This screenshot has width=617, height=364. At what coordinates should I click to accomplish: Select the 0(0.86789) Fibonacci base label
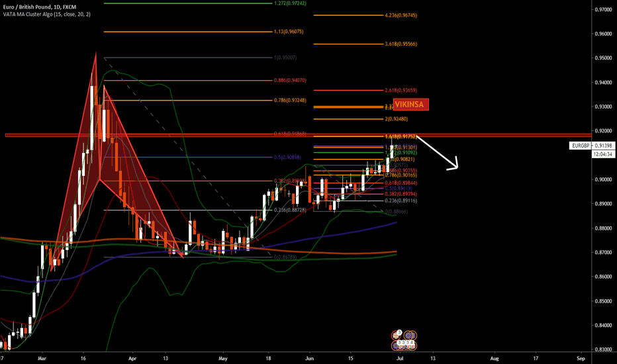pyautogui.click(x=285, y=257)
